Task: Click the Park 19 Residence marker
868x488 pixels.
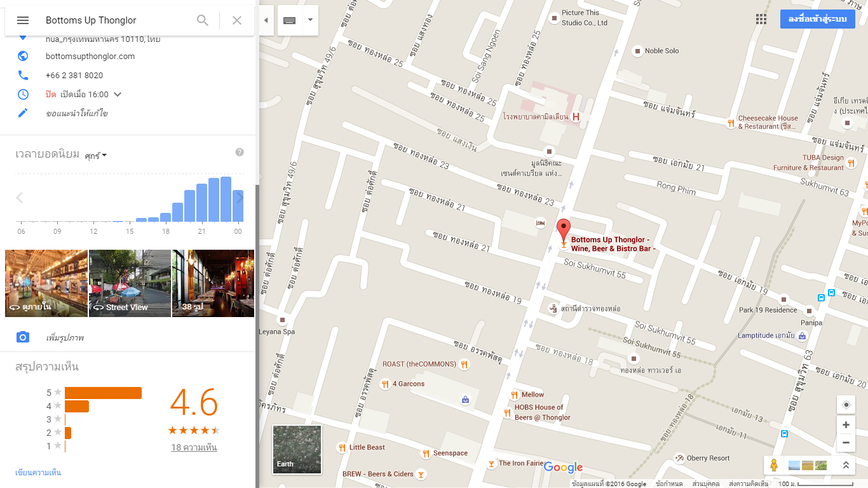Action: tap(783, 299)
